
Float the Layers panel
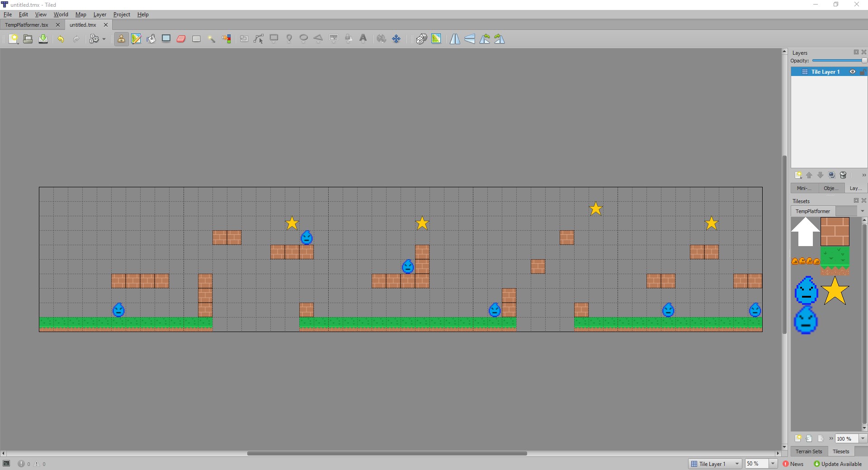(856, 52)
